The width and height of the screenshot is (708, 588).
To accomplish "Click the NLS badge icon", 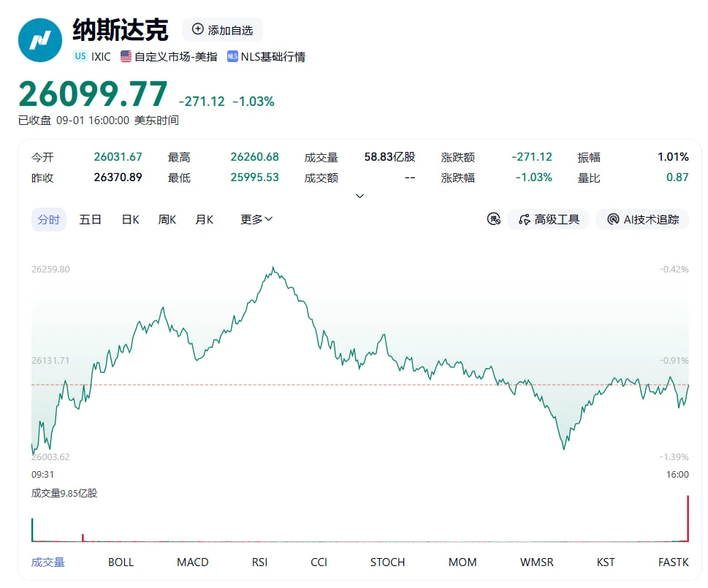I will click(x=232, y=56).
